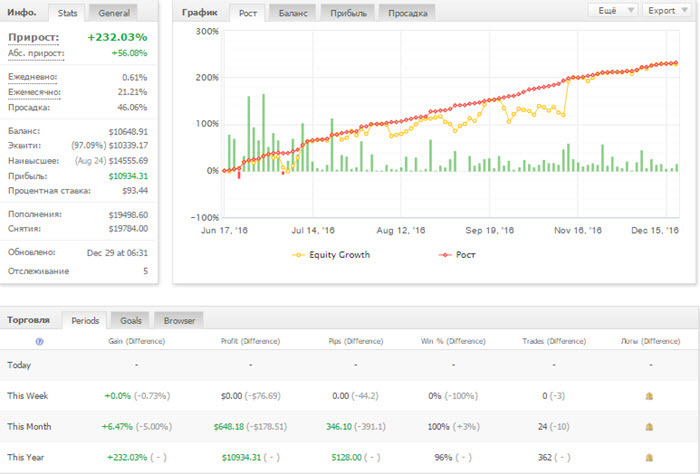Screen dimensions: 700x474
Task: Select the Рост chart tab
Action: (x=247, y=13)
